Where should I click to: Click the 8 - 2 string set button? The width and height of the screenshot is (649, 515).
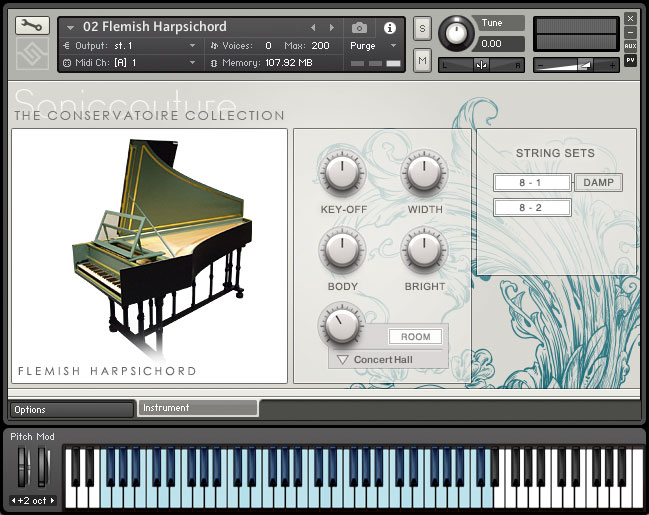531,208
